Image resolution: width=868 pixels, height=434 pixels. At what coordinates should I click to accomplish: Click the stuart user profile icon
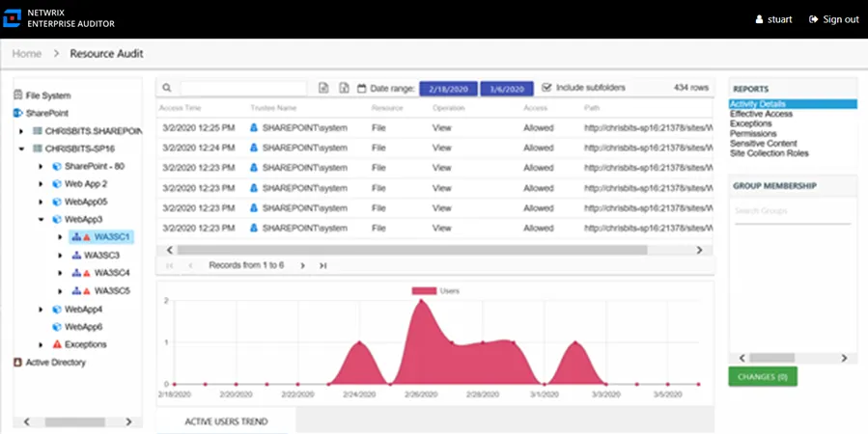pos(759,19)
